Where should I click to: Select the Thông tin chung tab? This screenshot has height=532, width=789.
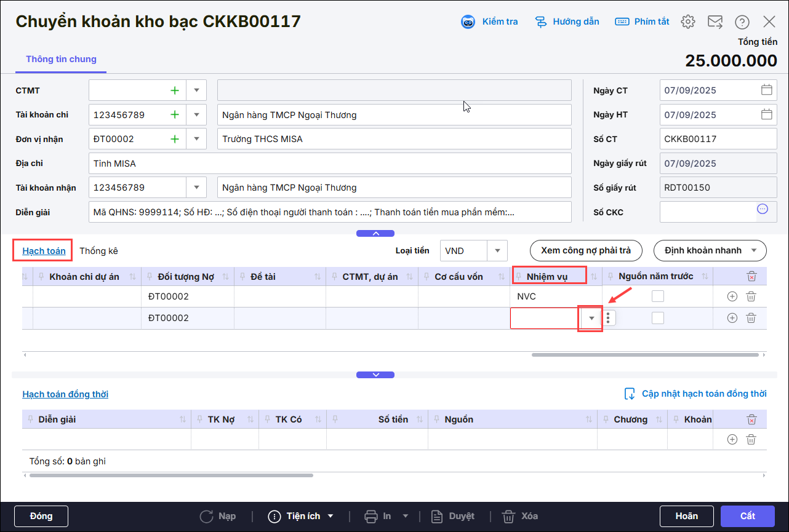pyautogui.click(x=61, y=59)
